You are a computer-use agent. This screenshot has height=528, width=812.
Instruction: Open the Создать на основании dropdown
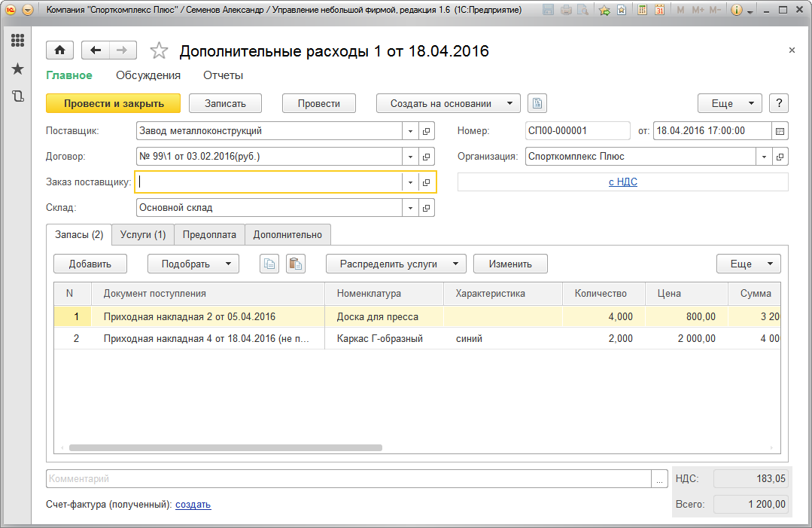(x=449, y=104)
